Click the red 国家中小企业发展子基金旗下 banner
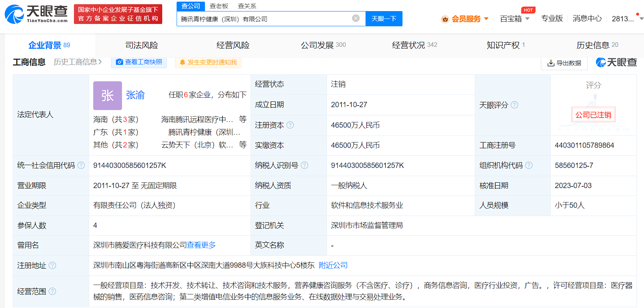Image resolution: width=644 pixels, height=308 pixels. (118, 14)
